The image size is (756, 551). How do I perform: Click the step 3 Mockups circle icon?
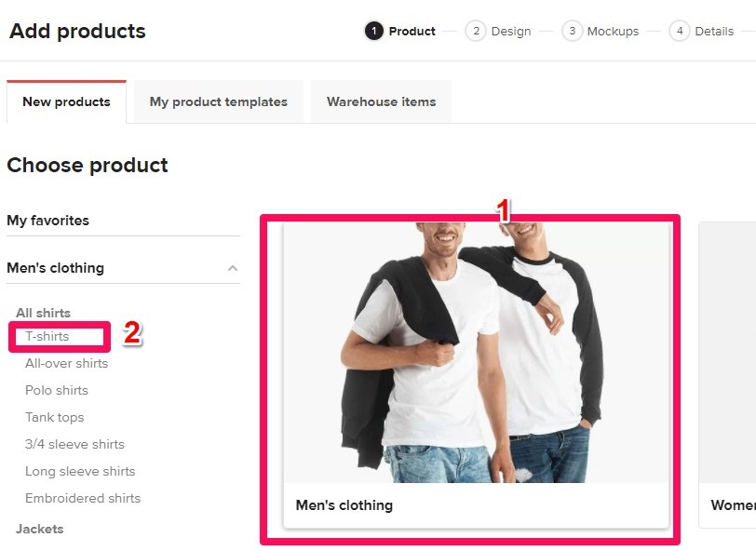pos(572,32)
